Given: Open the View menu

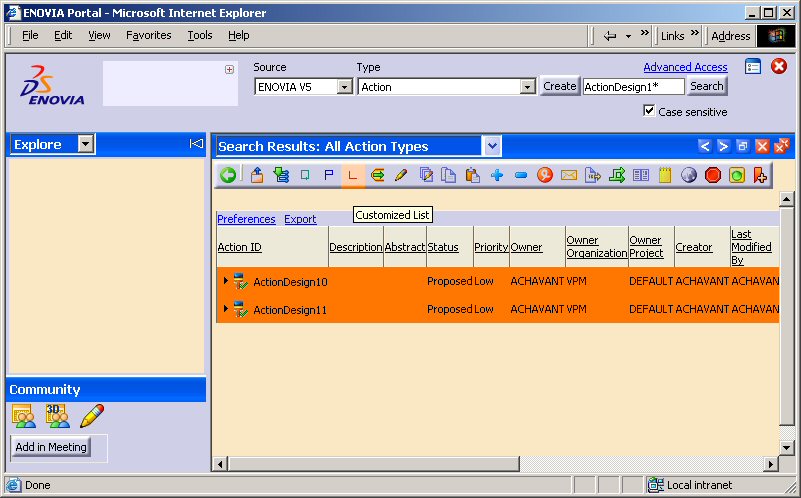Looking at the screenshot, I should [x=99, y=35].
